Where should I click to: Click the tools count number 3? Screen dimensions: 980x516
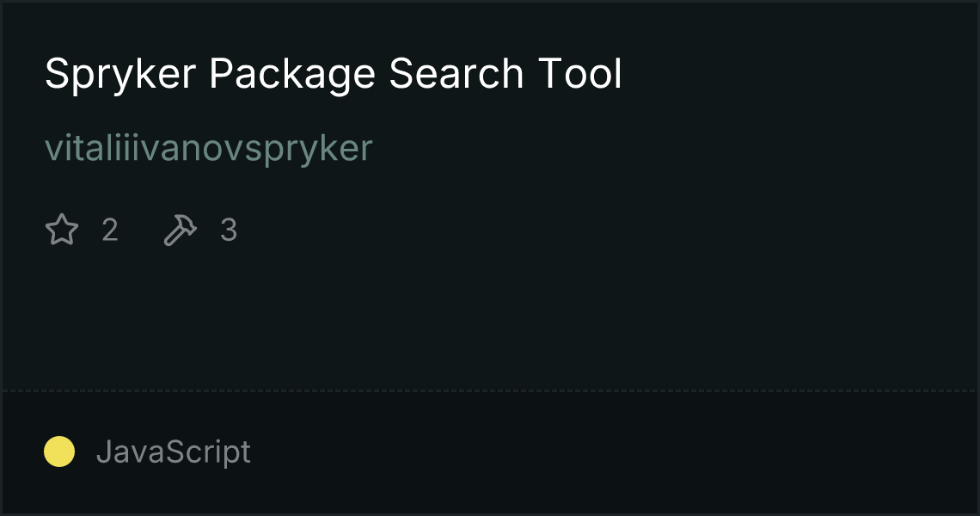[x=229, y=230]
